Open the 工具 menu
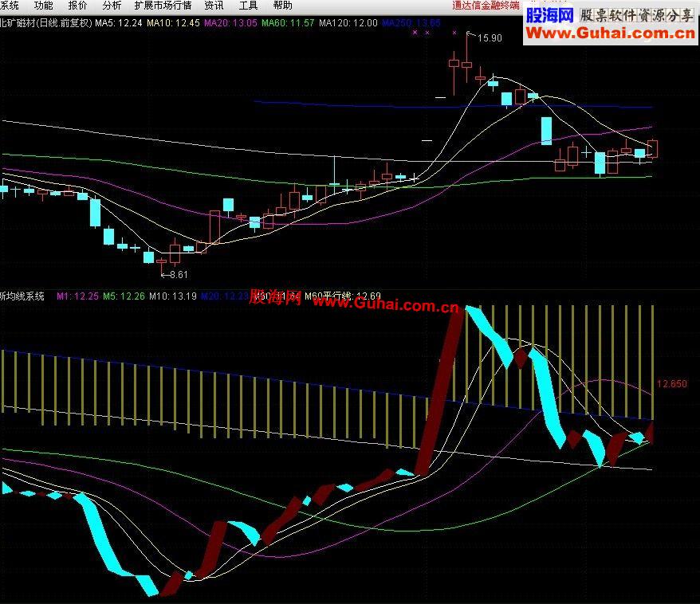This screenshot has width=700, height=604. pos(248,6)
